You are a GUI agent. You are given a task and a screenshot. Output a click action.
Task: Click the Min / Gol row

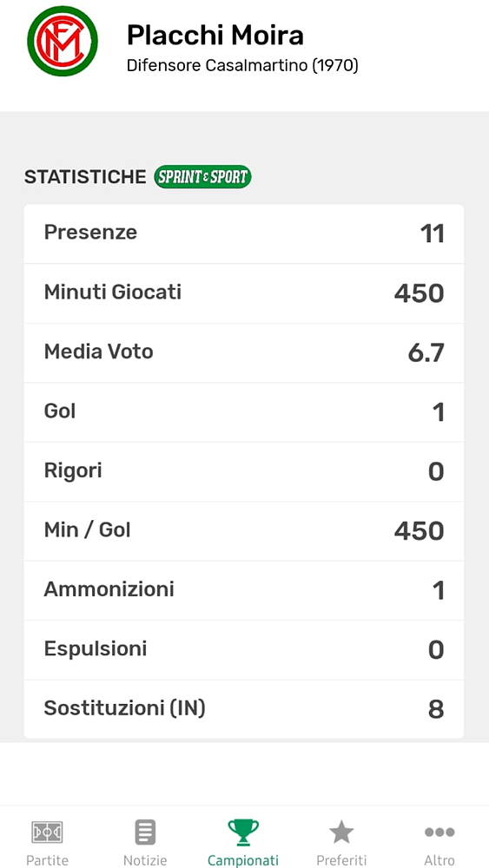pyautogui.click(x=244, y=531)
